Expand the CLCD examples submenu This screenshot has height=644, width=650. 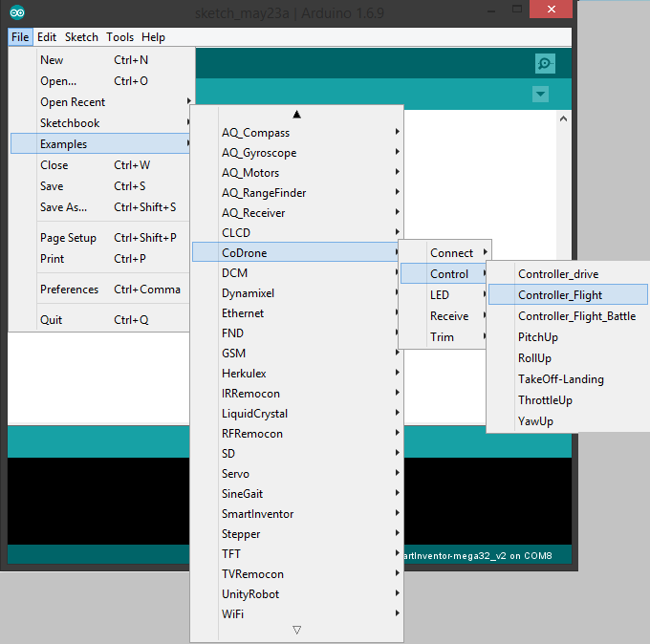tap(296, 233)
